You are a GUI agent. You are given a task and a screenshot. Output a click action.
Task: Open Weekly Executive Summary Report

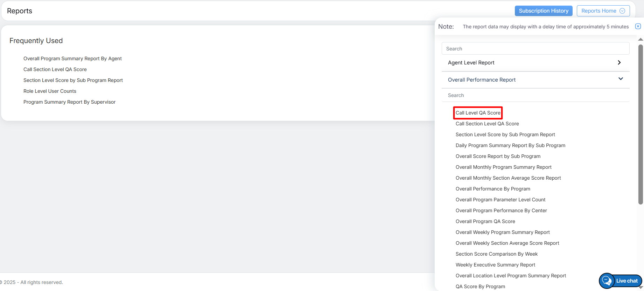pos(495,265)
